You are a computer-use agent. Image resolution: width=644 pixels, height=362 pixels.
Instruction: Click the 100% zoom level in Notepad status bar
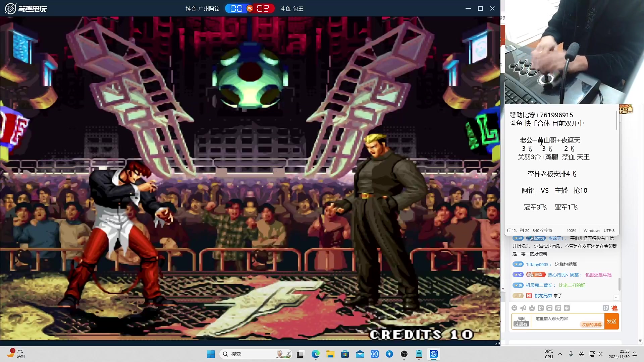pos(571,231)
